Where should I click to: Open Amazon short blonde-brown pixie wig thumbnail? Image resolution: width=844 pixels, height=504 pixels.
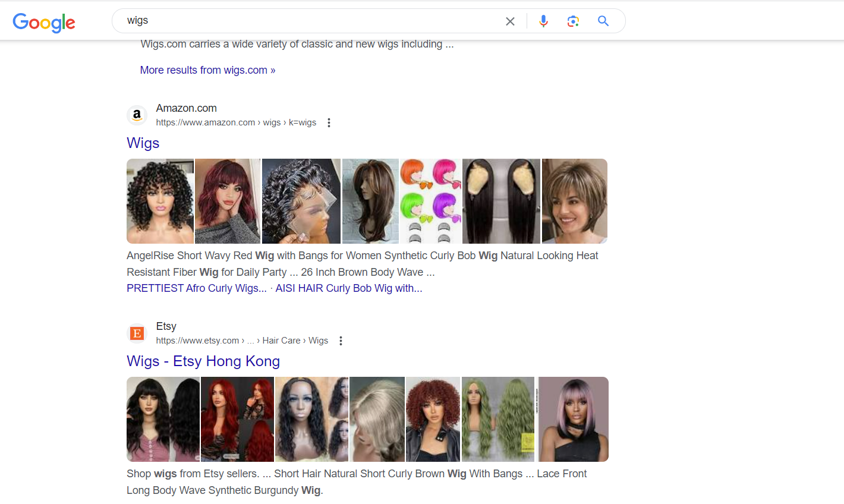tap(575, 201)
